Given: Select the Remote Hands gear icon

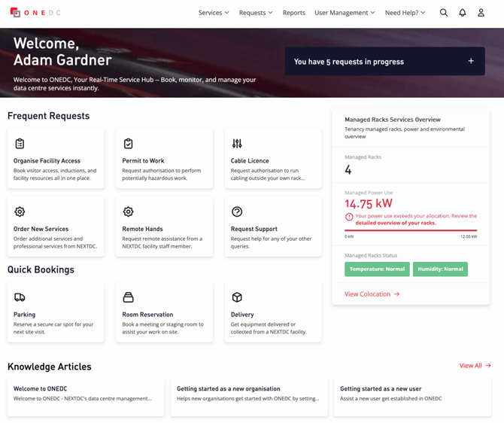Looking at the screenshot, I should pos(129,212).
